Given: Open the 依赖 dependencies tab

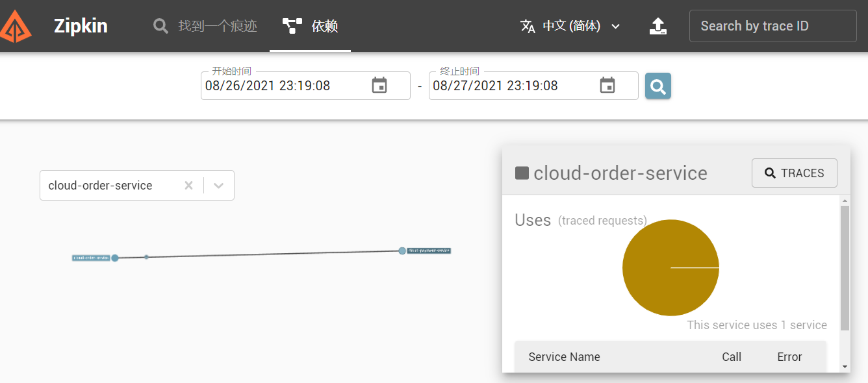Looking at the screenshot, I should tap(310, 26).
